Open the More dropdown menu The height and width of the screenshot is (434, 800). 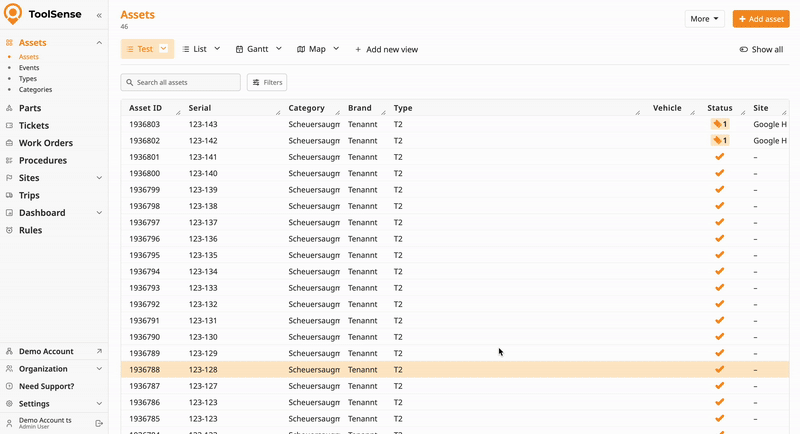(704, 19)
